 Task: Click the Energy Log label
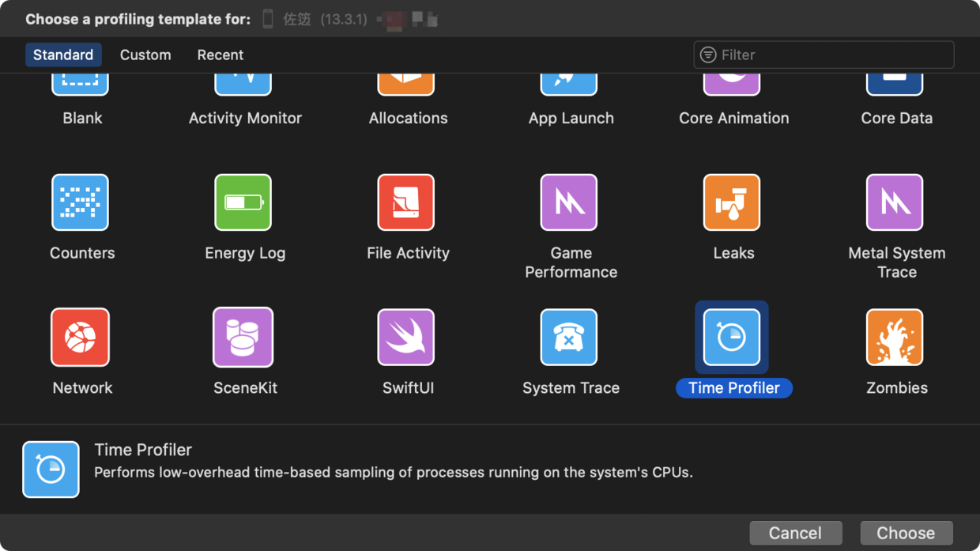coord(245,253)
